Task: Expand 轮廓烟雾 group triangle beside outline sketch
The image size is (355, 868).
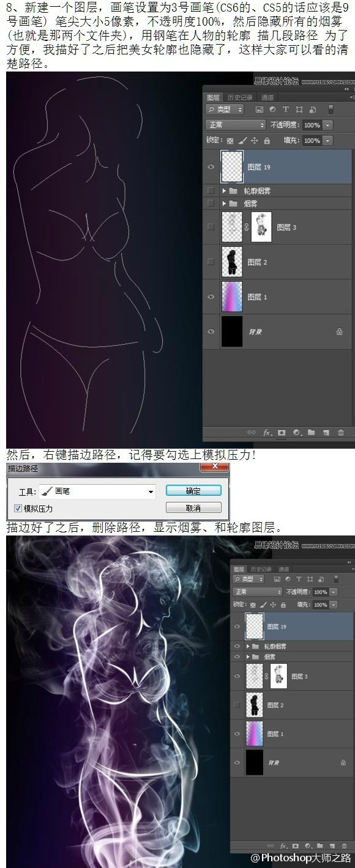Action: click(224, 191)
